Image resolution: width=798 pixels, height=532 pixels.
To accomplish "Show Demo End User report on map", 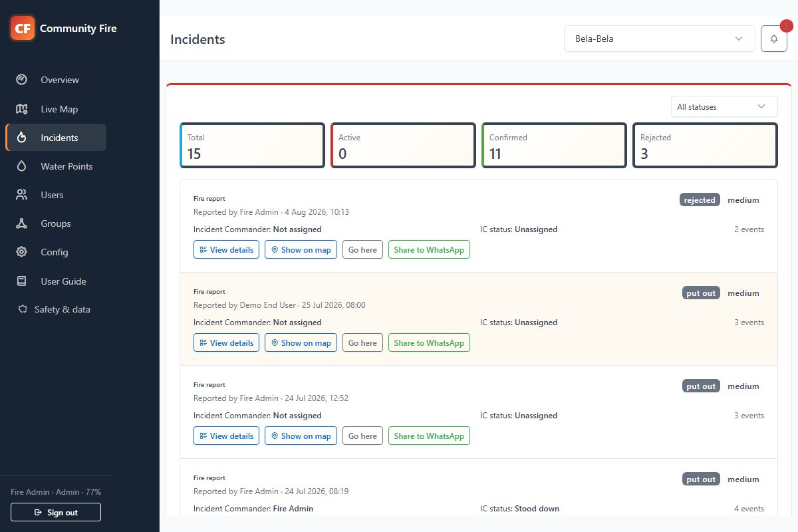I will click(x=301, y=343).
